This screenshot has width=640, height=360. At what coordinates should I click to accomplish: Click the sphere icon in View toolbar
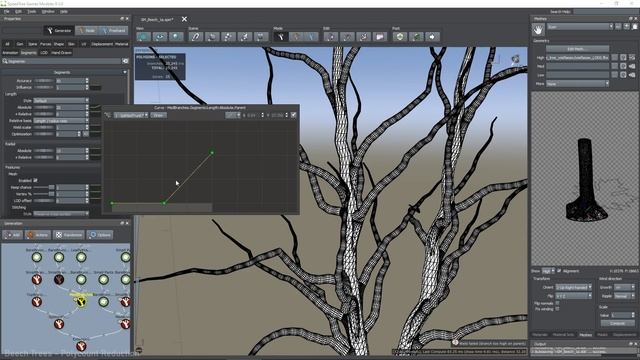[176, 37]
